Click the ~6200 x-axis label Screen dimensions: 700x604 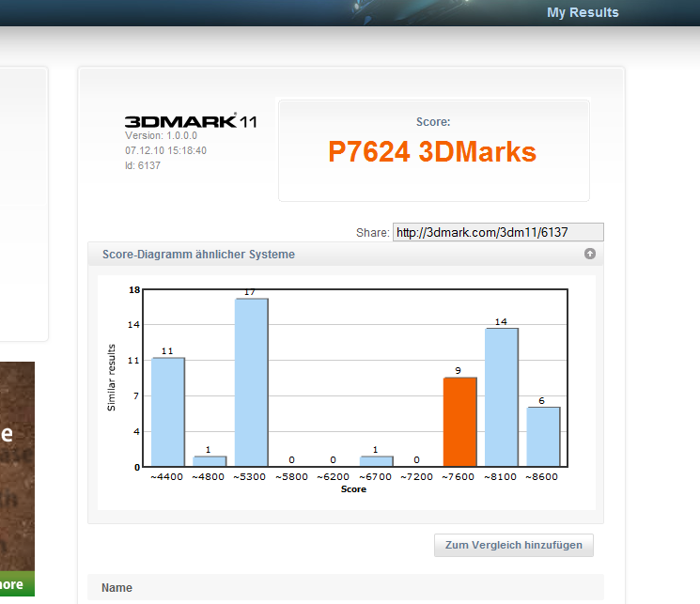point(333,477)
